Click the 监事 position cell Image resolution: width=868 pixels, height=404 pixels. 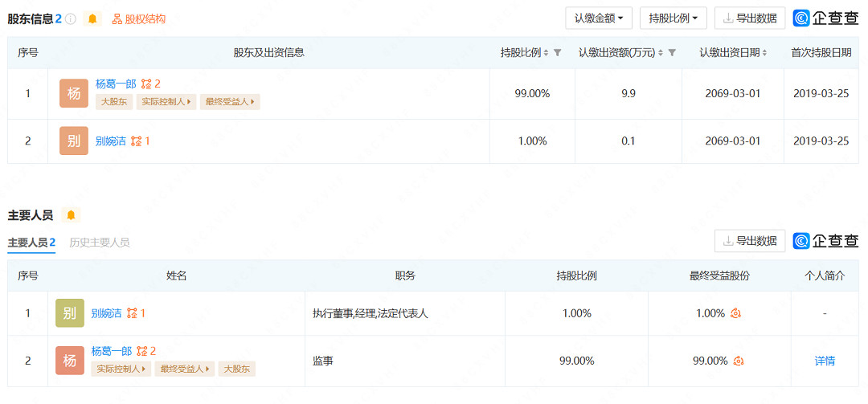[404, 361]
